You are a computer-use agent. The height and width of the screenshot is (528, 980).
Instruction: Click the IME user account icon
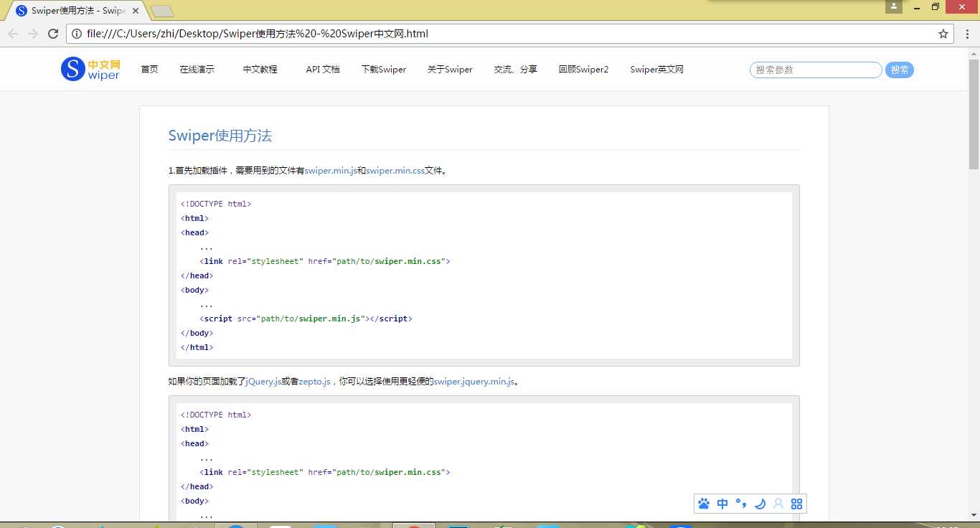tap(778, 504)
